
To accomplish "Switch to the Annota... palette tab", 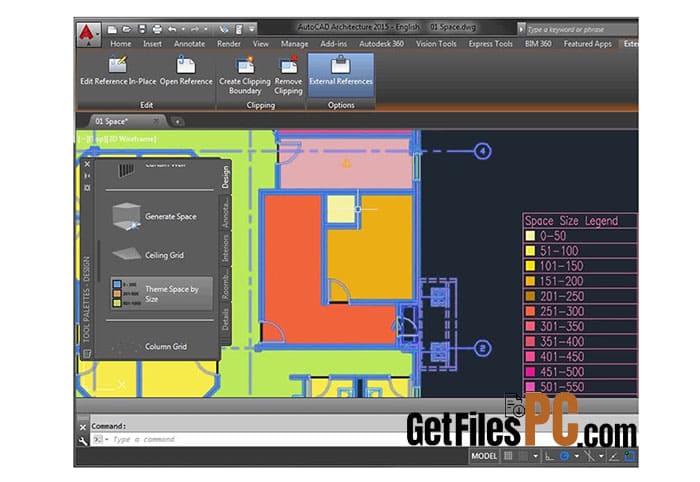I will tap(225, 213).
